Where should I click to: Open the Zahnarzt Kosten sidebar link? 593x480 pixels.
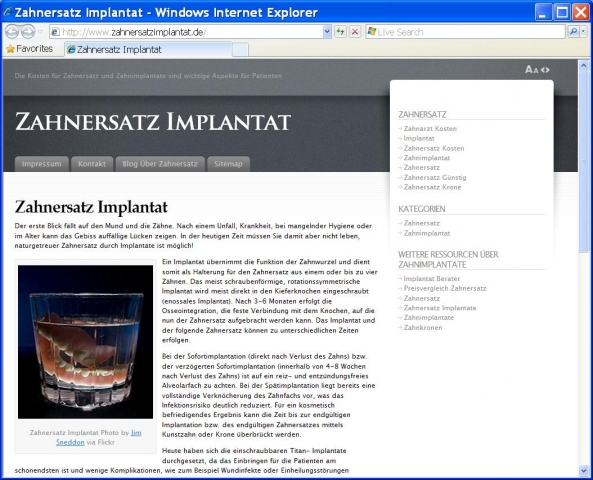(430, 129)
